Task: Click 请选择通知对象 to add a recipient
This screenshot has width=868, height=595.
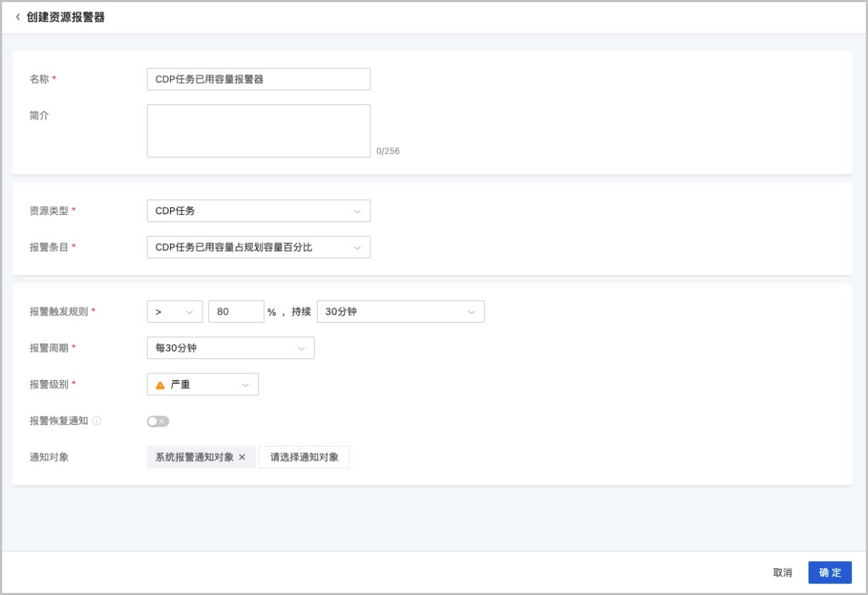Action: 304,457
